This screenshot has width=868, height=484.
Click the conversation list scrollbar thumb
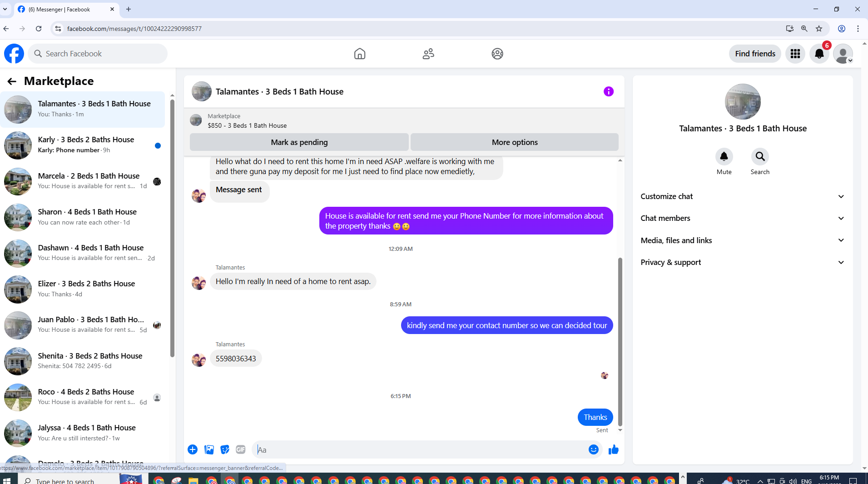click(172, 228)
